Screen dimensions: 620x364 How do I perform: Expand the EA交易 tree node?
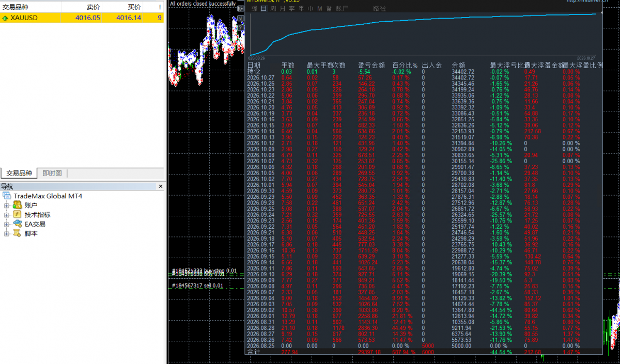[7, 224]
